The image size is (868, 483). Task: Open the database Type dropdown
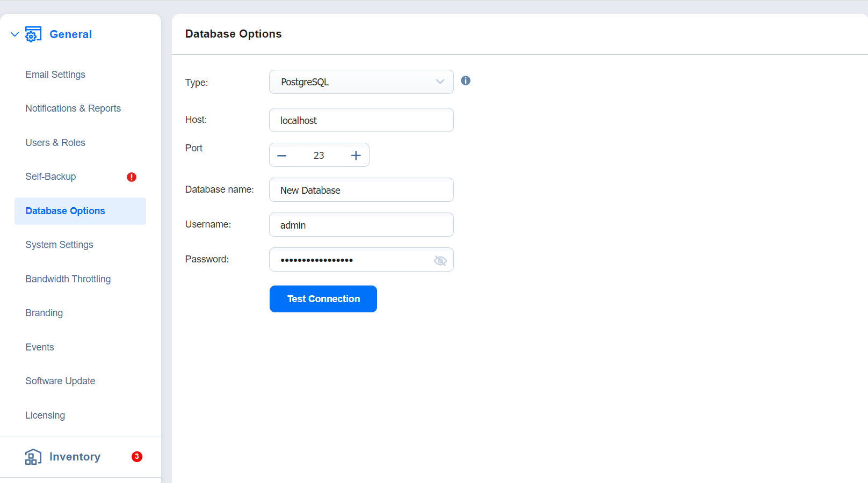point(361,82)
